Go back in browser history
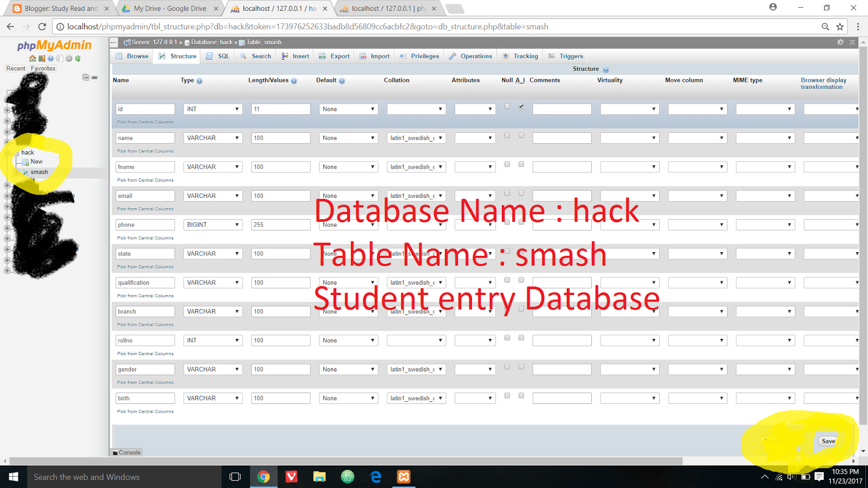 click(x=10, y=27)
